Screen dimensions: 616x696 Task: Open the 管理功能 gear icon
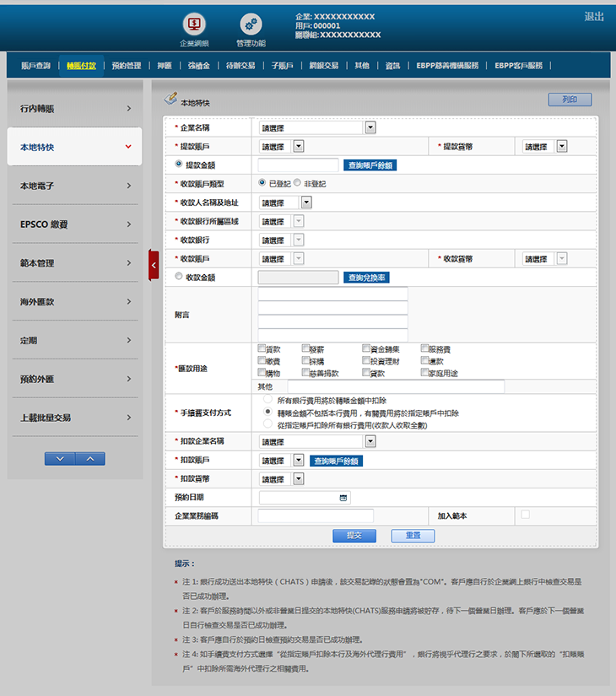251,24
